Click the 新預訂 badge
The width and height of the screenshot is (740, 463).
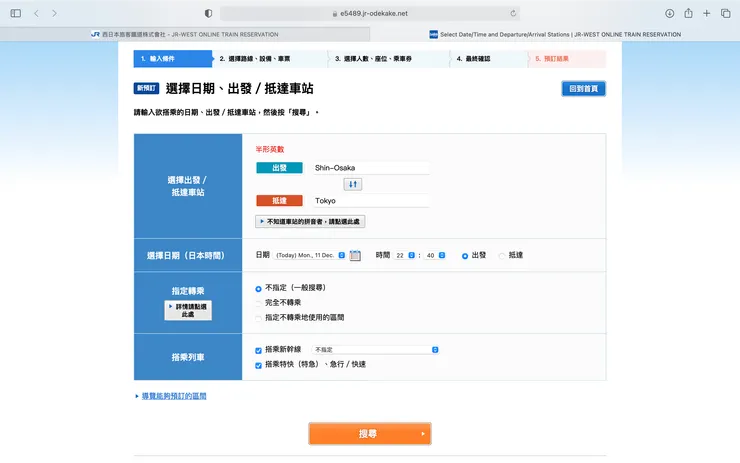(146, 88)
